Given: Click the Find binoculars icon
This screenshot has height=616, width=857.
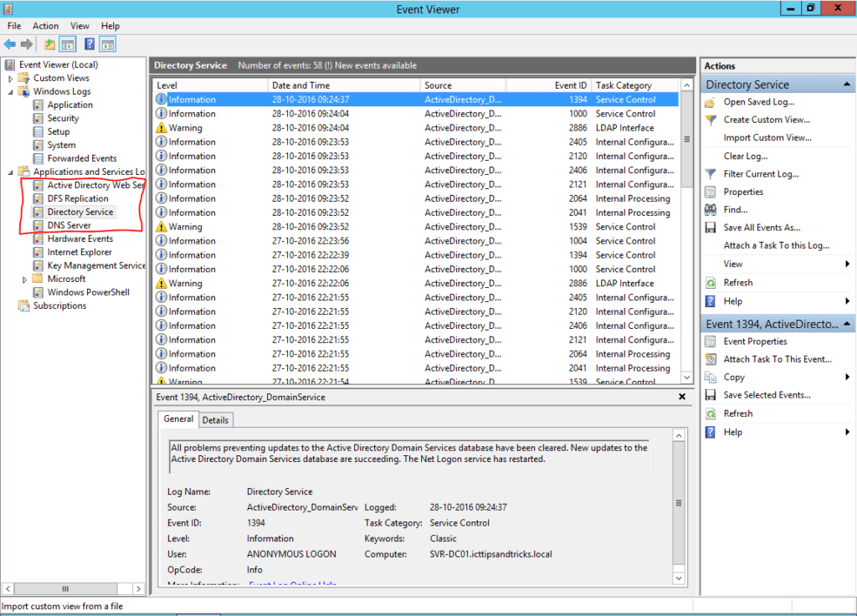Looking at the screenshot, I should pyautogui.click(x=711, y=210).
